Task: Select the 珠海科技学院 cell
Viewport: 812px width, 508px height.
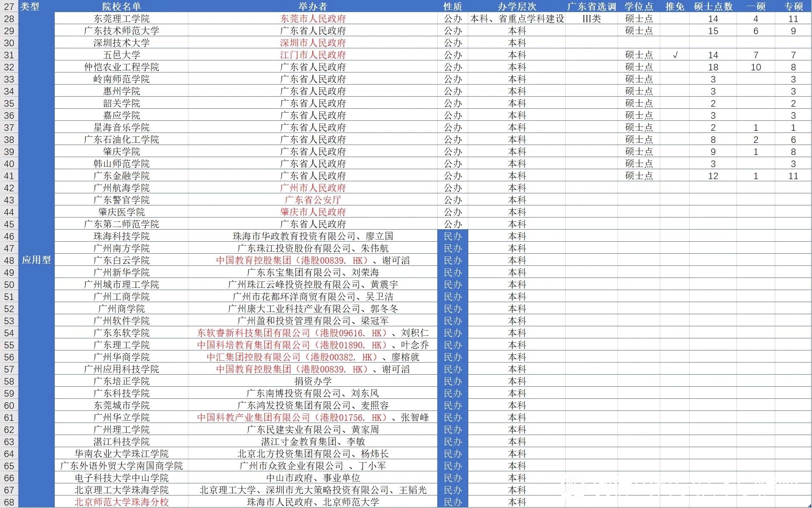Action: point(122,236)
